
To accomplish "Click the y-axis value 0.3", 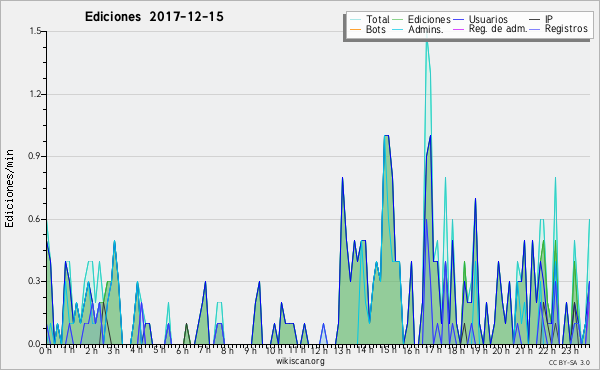I will coord(35,282).
